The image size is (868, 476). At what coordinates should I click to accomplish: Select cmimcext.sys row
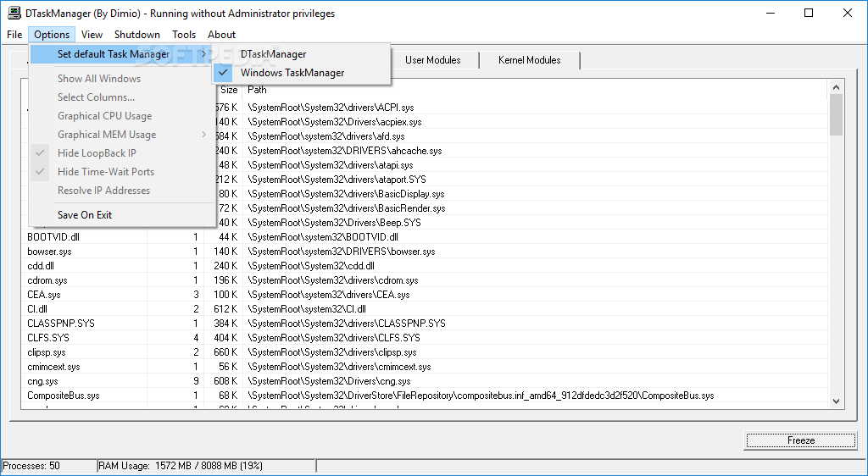426,367
